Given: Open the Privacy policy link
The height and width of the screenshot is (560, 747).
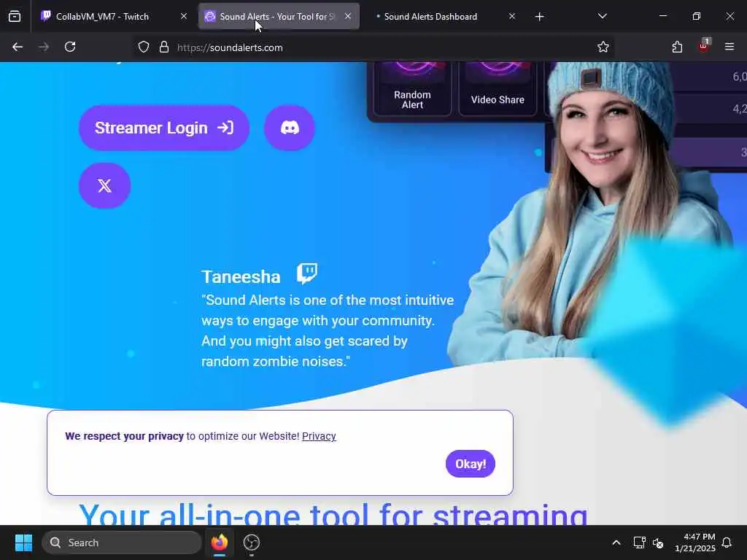Looking at the screenshot, I should tap(319, 436).
